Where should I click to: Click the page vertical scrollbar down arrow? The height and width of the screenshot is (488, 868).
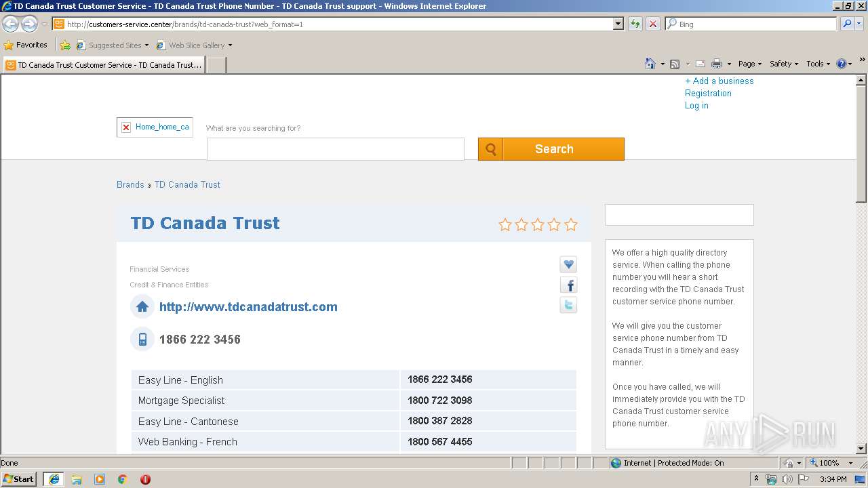(861, 448)
